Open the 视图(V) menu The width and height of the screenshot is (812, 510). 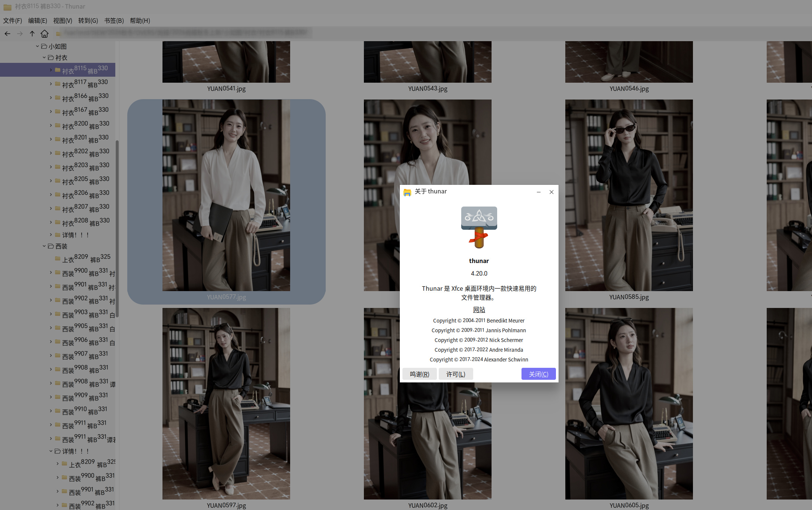click(63, 21)
